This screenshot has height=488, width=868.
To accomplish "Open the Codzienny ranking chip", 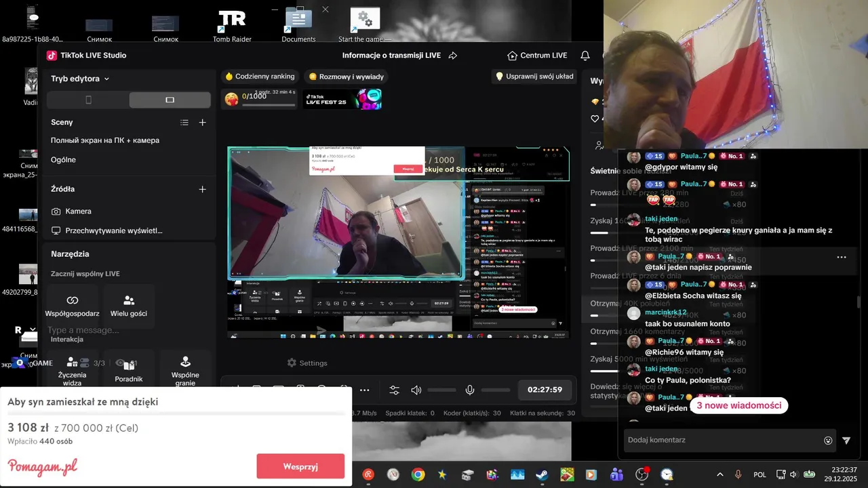I will coord(260,77).
